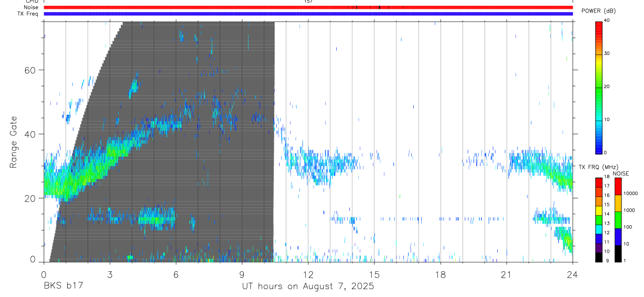Click y-axis tick label '20'
The image size is (644, 297).
(x=30, y=198)
